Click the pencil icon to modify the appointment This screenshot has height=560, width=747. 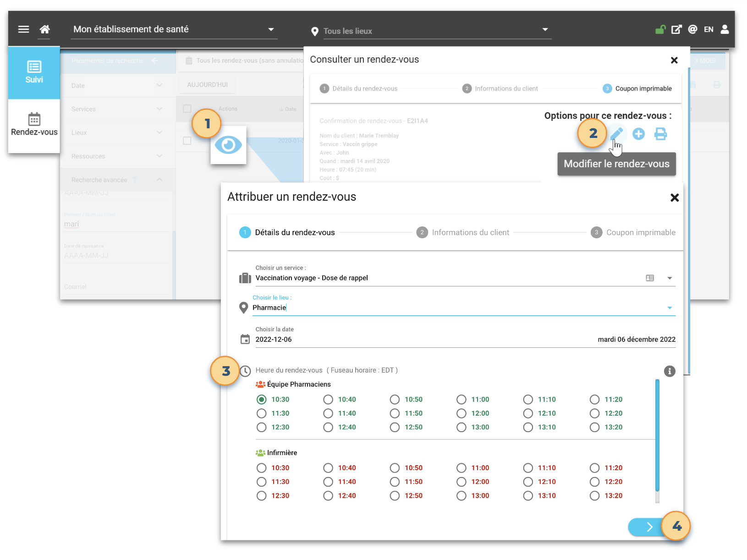(617, 134)
